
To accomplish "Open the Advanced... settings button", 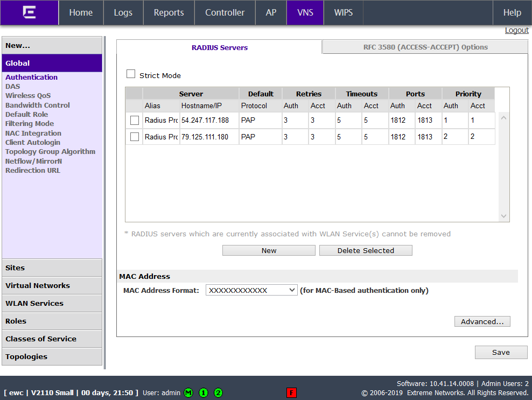I will click(482, 321).
